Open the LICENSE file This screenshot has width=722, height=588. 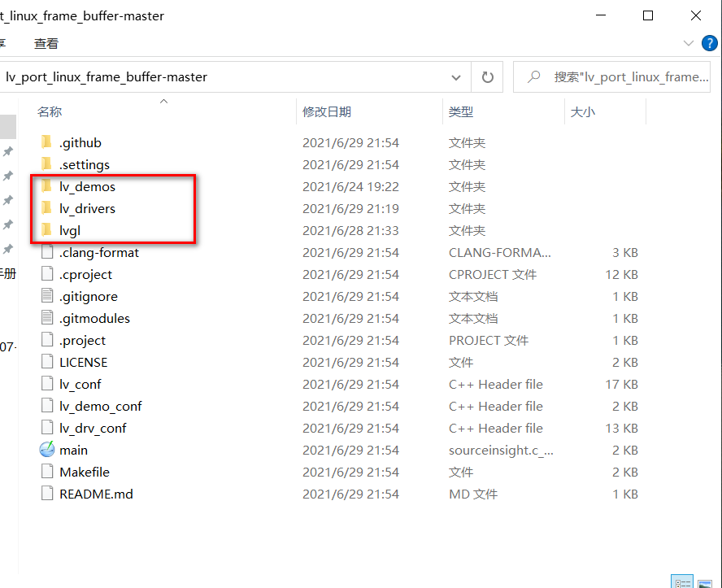click(83, 361)
